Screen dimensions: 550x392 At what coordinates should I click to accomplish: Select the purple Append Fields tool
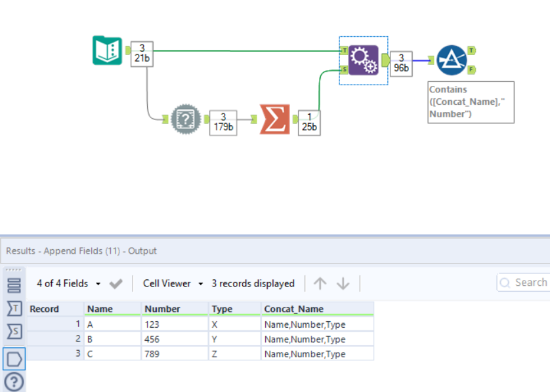pos(363,60)
